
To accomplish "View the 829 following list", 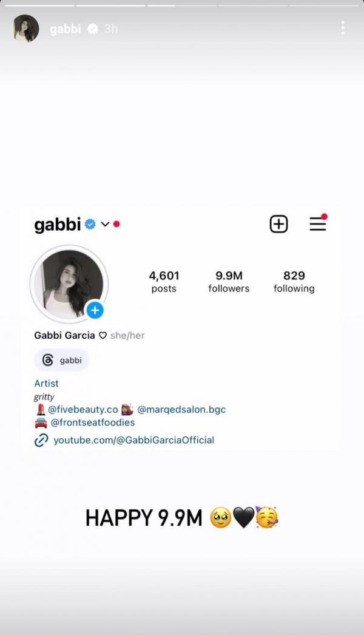I will [x=294, y=282].
